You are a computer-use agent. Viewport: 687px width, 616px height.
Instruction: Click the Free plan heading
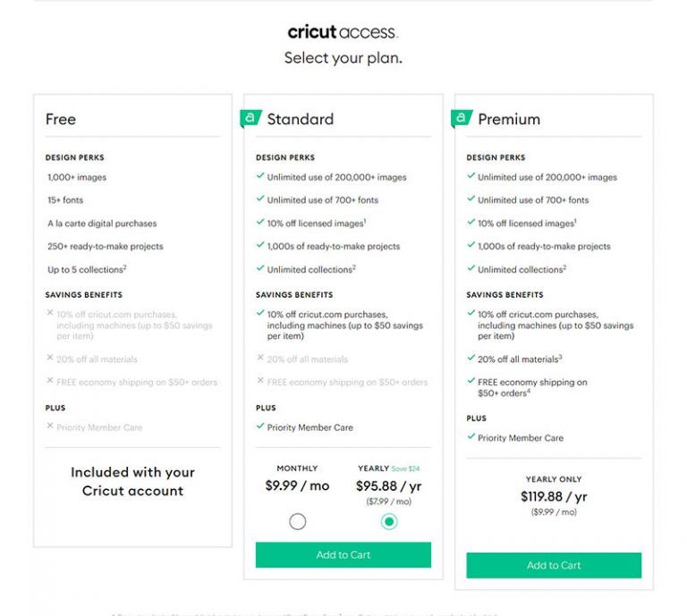[x=61, y=119]
